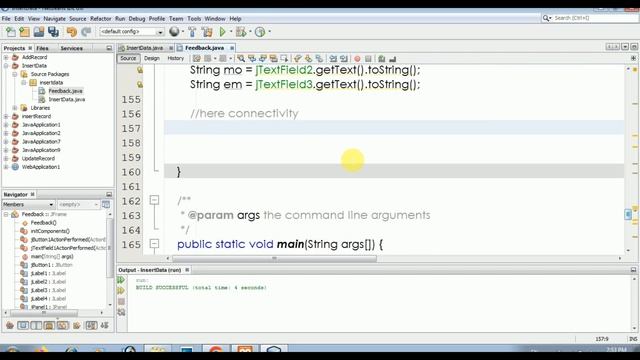Toggle Sort by Source in the Navigator filters

tap(104, 325)
